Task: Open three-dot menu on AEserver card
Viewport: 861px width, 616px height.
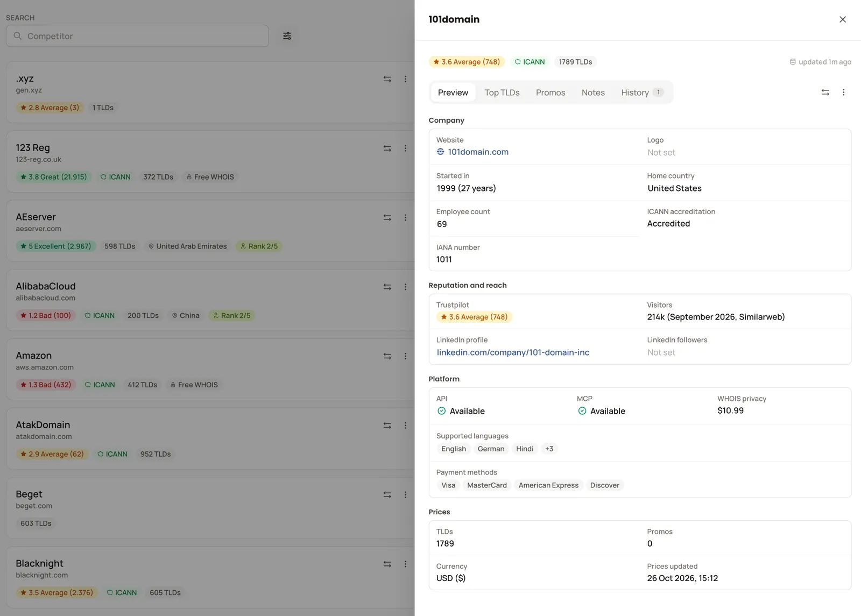Action: [405, 218]
